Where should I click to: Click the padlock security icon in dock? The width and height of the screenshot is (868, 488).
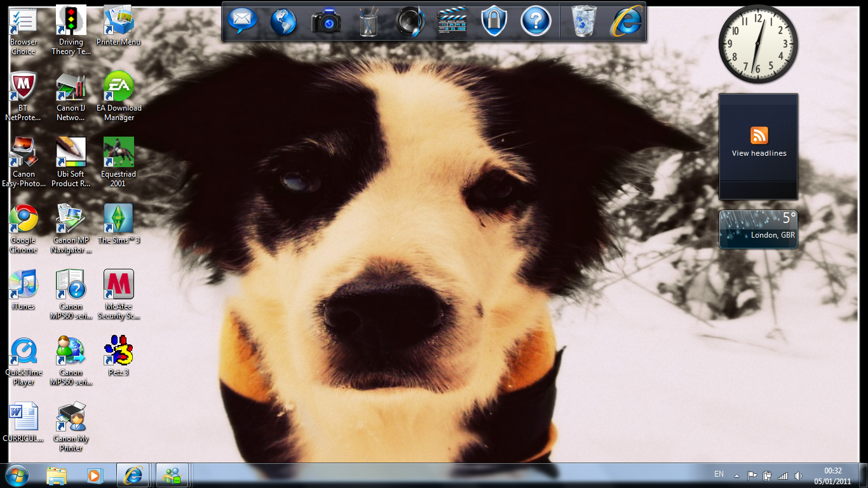pyautogui.click(x=494, y=22)
